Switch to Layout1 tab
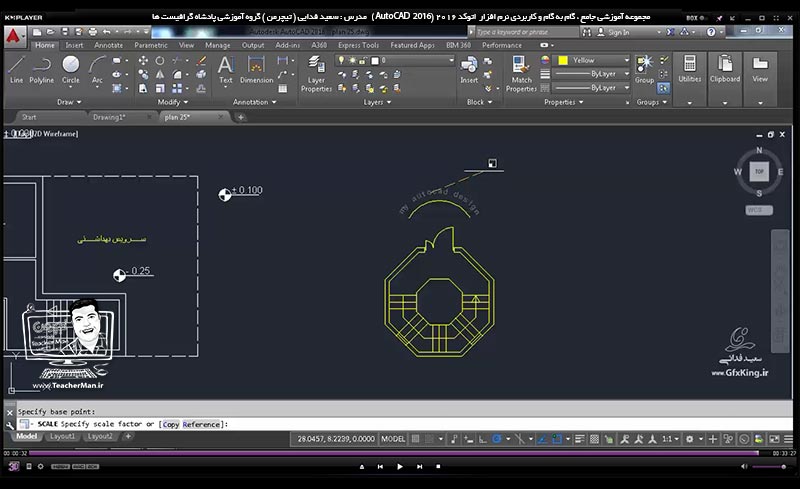 (x=62, y=436)
